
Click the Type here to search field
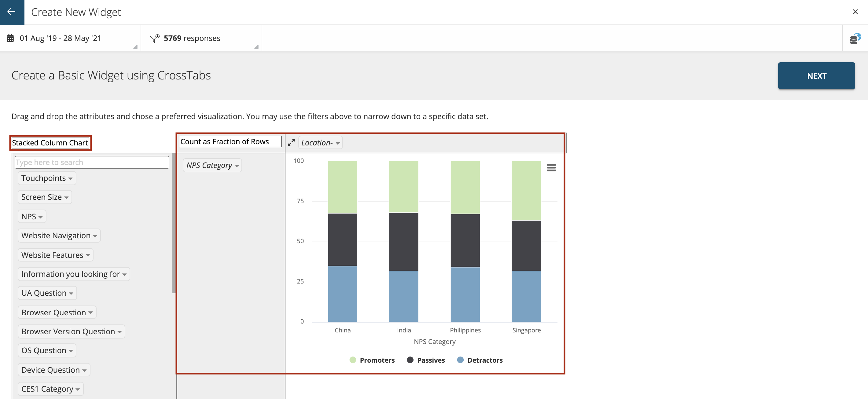[92, 162]
